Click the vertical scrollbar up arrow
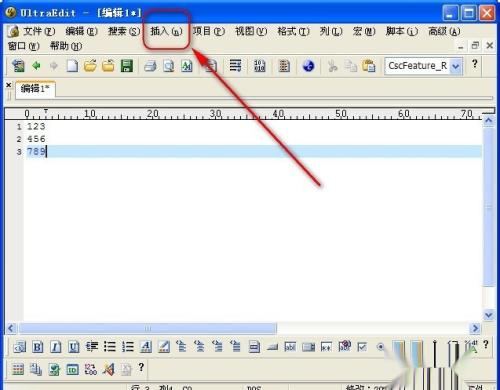Screen dimensions: 500x390 pyautogui.click(x=489, y=121)
